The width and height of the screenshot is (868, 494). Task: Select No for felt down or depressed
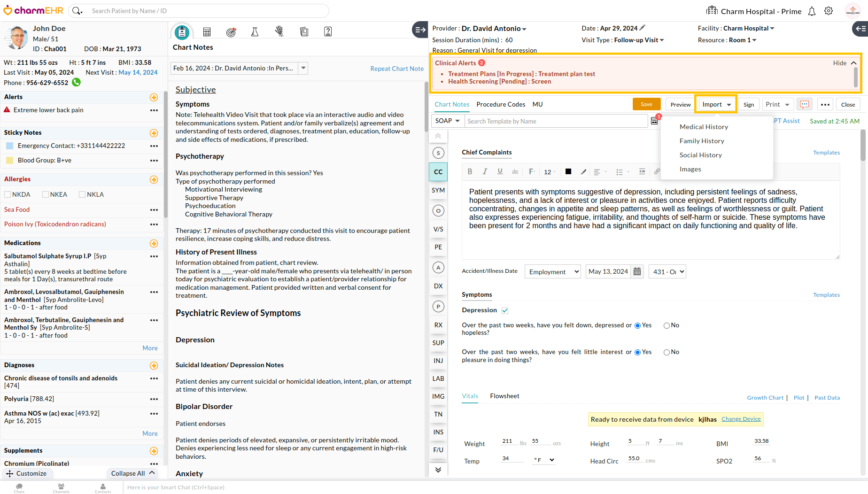(x=666, y=325)
